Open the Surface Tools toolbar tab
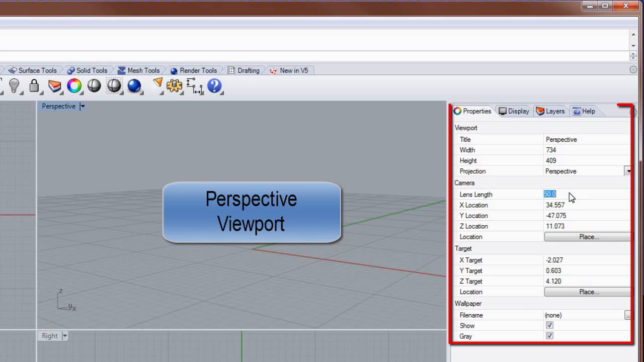 pos(33,70)
